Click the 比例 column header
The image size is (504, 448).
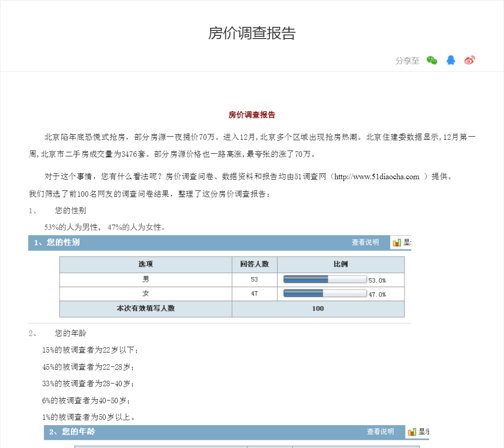341,264
